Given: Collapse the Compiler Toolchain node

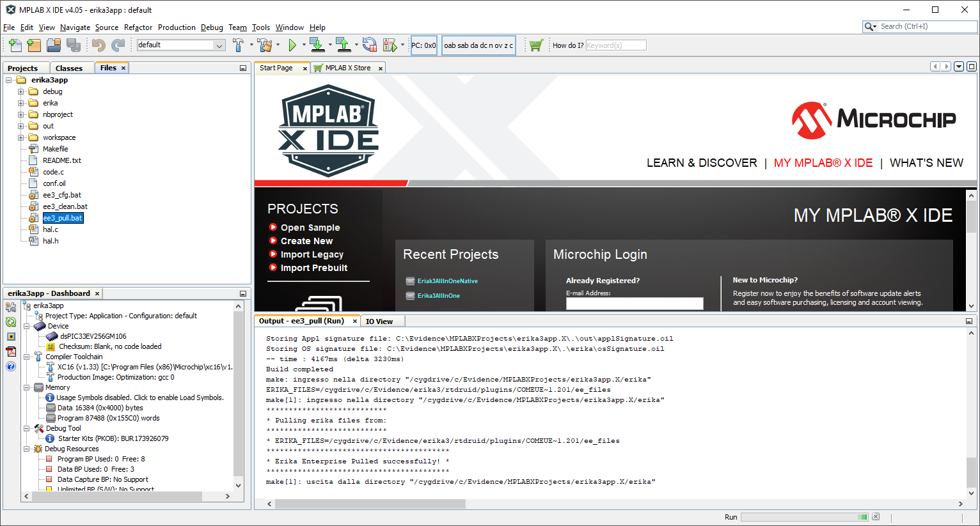Looking at the screenshot, I should (x=27, y=357).
